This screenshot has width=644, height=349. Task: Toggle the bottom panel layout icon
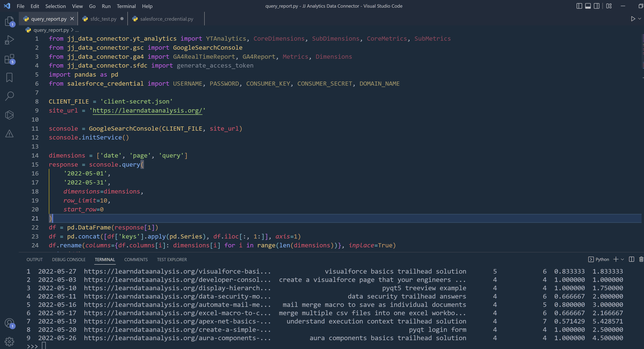(588, 6)
